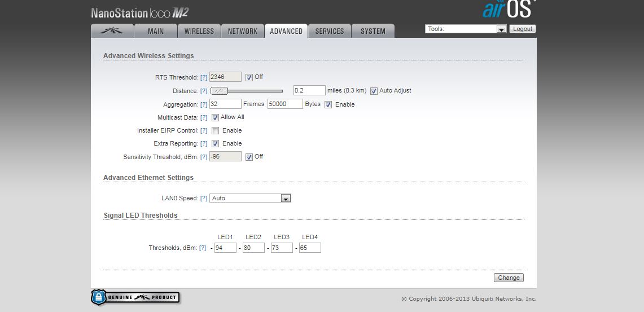Switch to the MAIN tab

(x=156, y=31)
